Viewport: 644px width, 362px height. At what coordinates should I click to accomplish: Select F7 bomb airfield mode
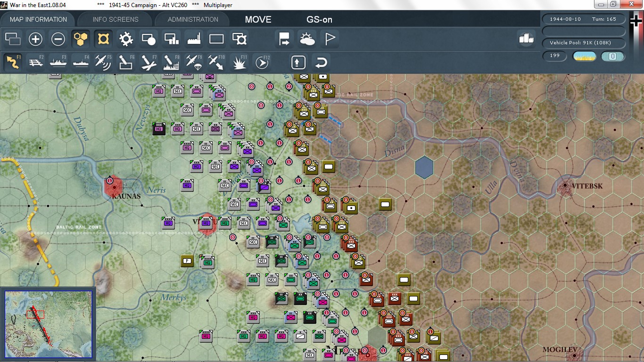(149, 62)
